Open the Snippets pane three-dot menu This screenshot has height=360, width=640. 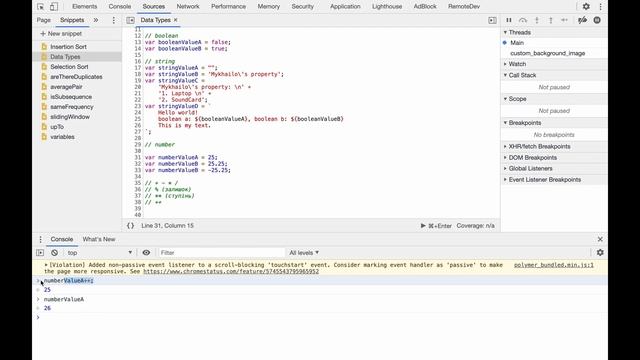click(x=113, y=20)
